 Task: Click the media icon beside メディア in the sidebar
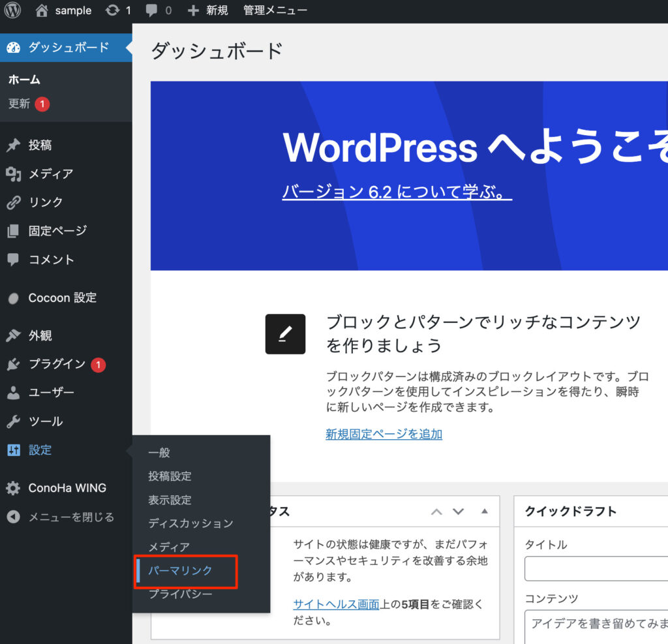point(13,174)
